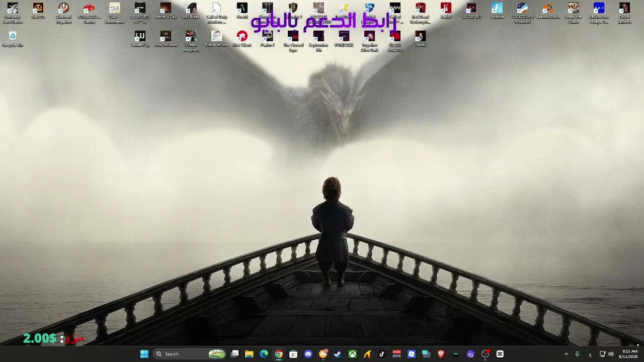
Task: Select the VALORANT desktop icon
Action: [471, 12]
